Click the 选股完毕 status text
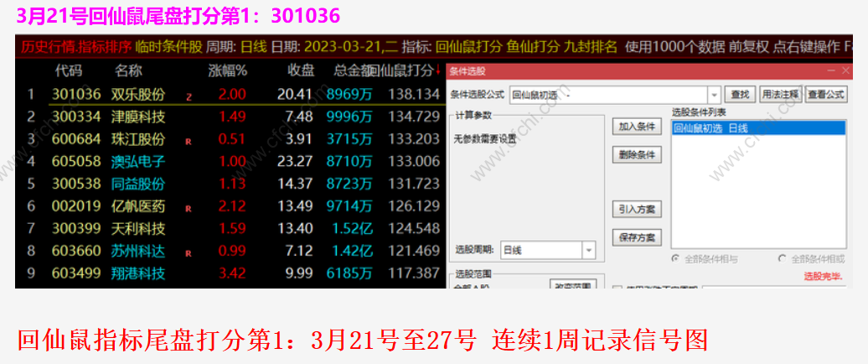 824,276
